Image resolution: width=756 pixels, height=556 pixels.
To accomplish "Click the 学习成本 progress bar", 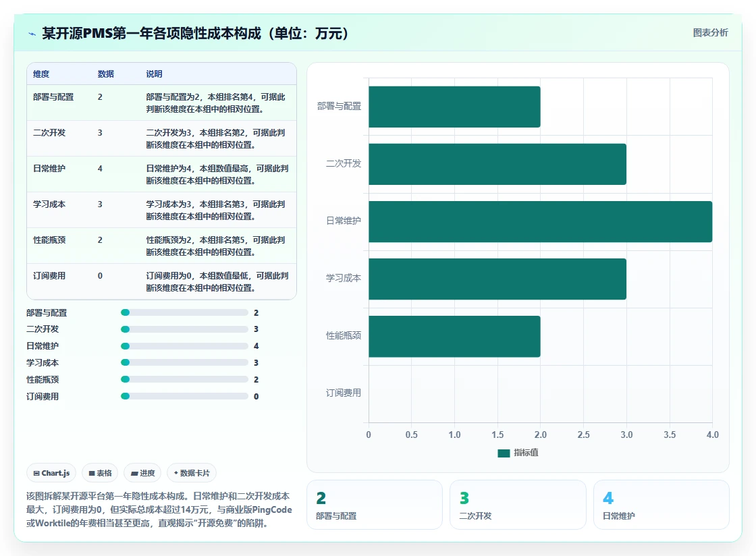I will pos(185,362).
